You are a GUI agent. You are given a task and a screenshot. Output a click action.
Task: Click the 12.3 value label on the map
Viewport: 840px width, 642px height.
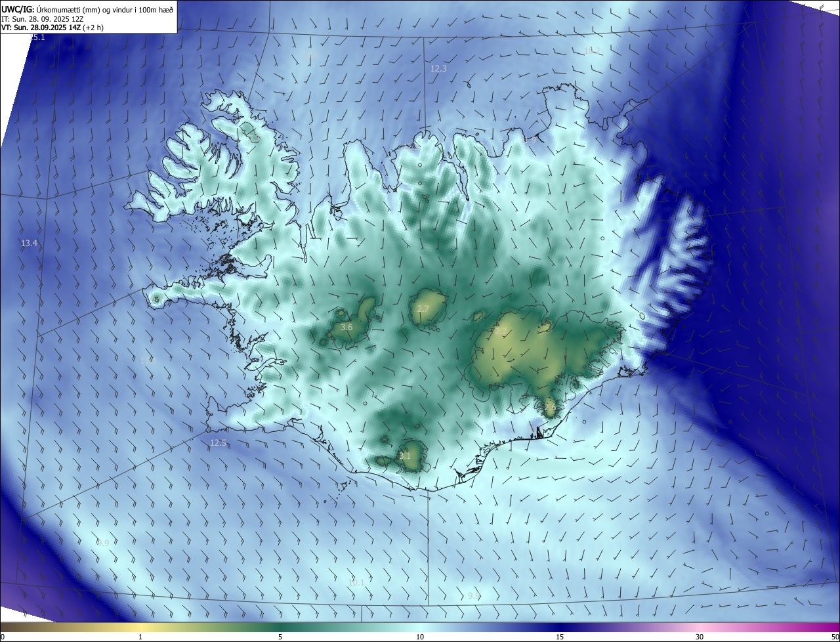438,69
